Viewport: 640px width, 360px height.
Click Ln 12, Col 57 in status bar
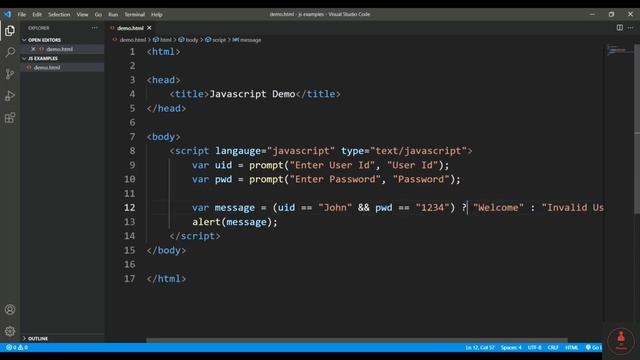point(480,347)
